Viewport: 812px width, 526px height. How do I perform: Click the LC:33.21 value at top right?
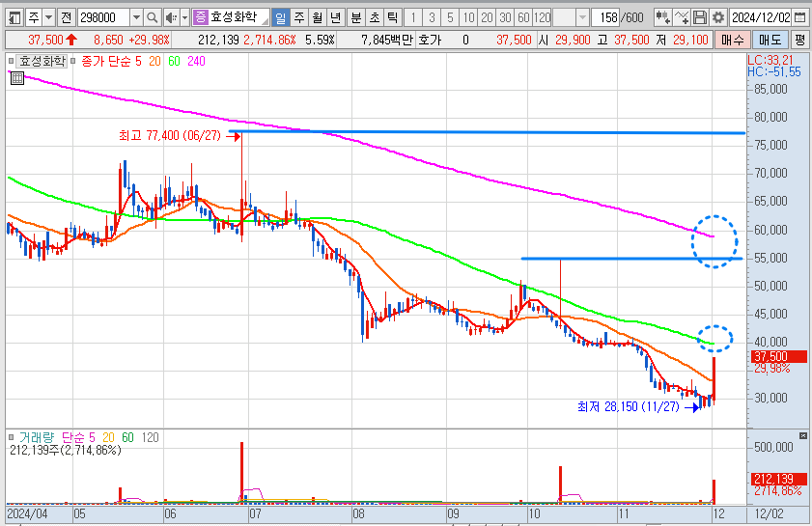[770, 61]
